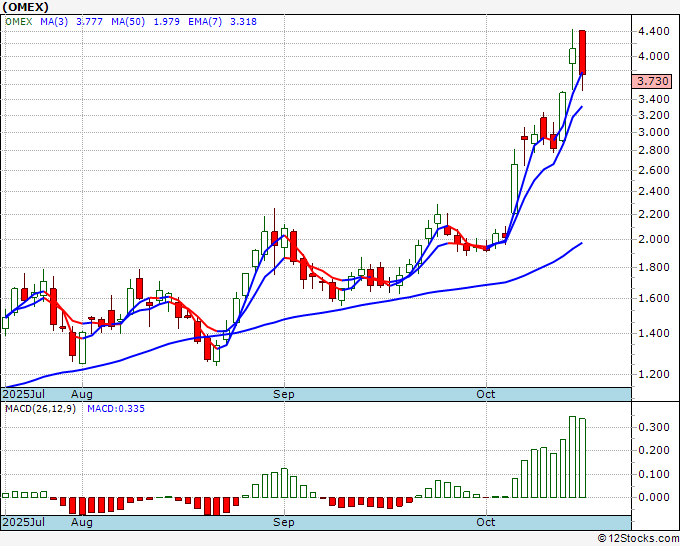Image resolution: width=680 pixels, height=546 pixels.
Task: Click the 1.400 price axis label
Action: (x=654, y=333)
